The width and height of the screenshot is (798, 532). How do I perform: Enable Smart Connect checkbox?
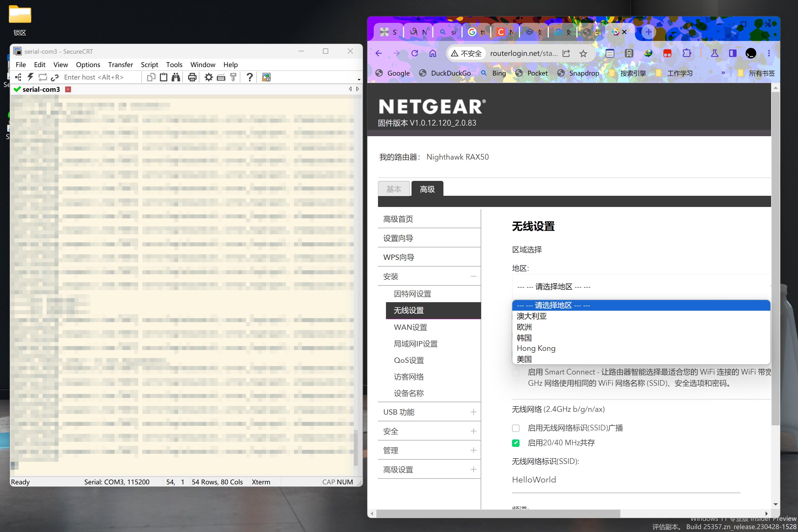tap(516, 372)
